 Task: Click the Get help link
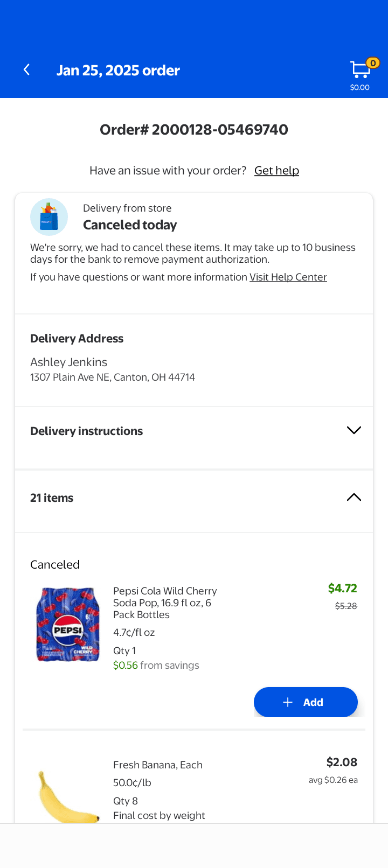click(x=276, y=171)
